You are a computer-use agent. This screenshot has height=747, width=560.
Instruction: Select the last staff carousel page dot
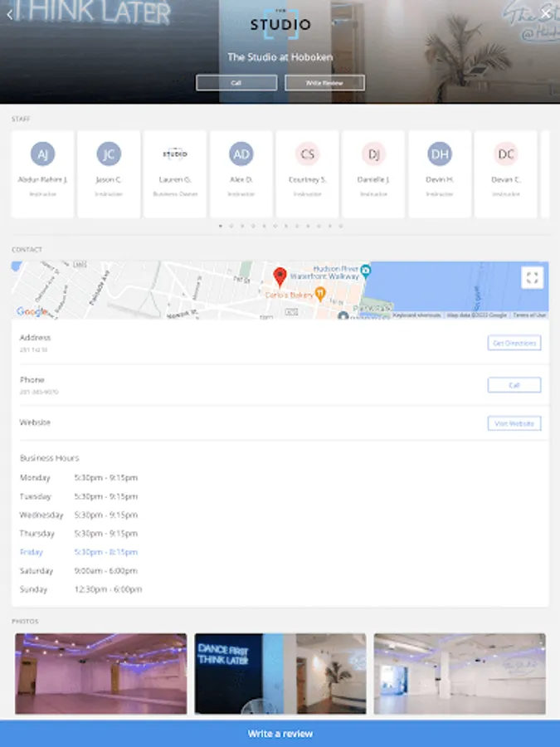click(341, 226)
